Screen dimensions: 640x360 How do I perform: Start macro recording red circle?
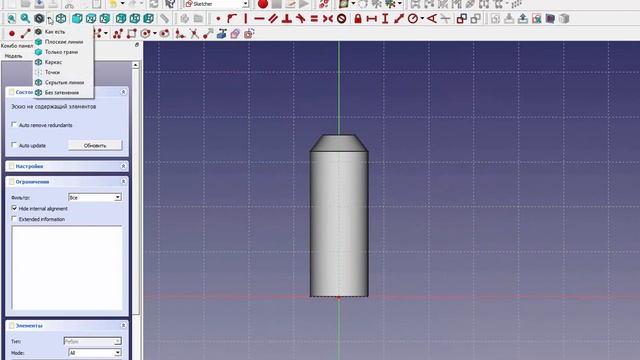click(263, 4)
